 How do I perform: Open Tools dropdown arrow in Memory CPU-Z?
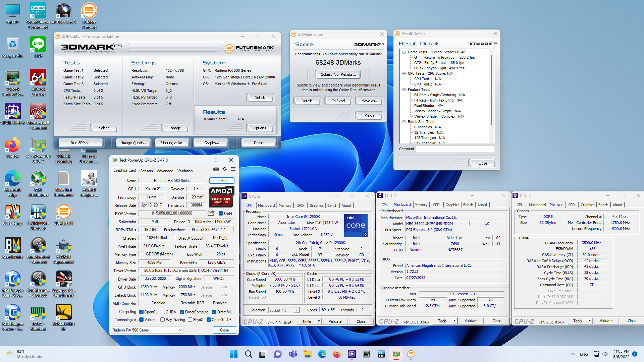(590, 321)
